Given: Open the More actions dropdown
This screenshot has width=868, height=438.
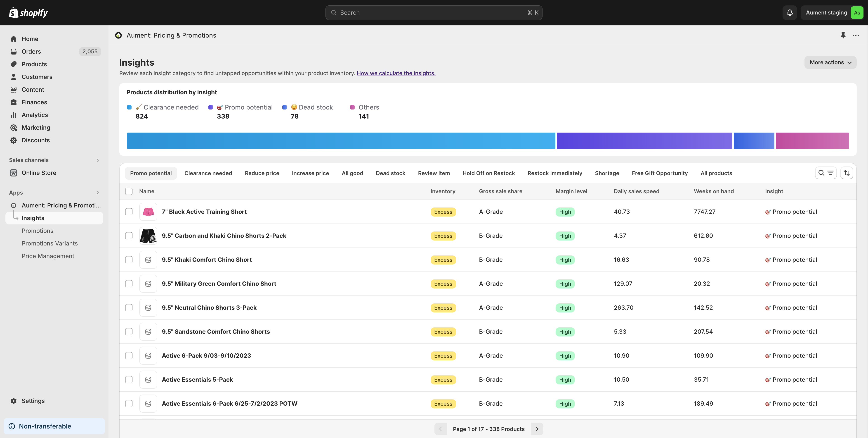Looking at the screenshot, I should click(x=830, y=62).
